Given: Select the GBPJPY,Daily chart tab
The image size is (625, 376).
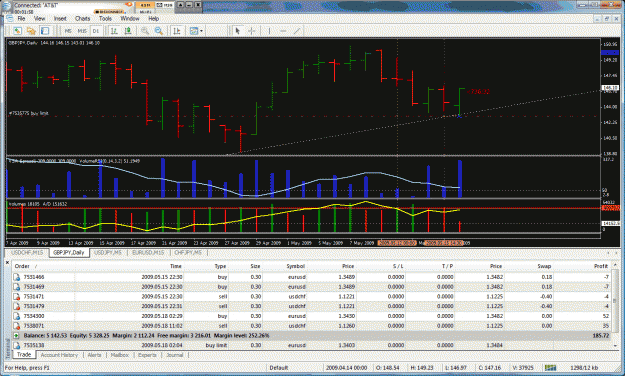Looking at the screenshot, I should pyautogui.click(x=69, y=253).
